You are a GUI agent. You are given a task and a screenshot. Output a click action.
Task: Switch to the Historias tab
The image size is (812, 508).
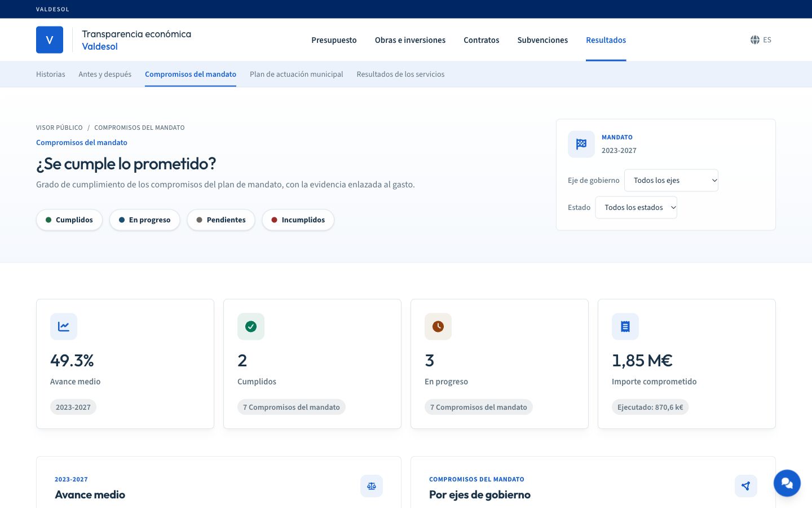tap(51, 74)
